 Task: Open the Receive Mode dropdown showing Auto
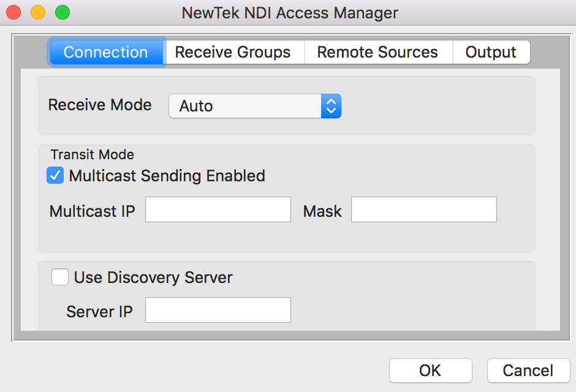click(x=245, y=106)
